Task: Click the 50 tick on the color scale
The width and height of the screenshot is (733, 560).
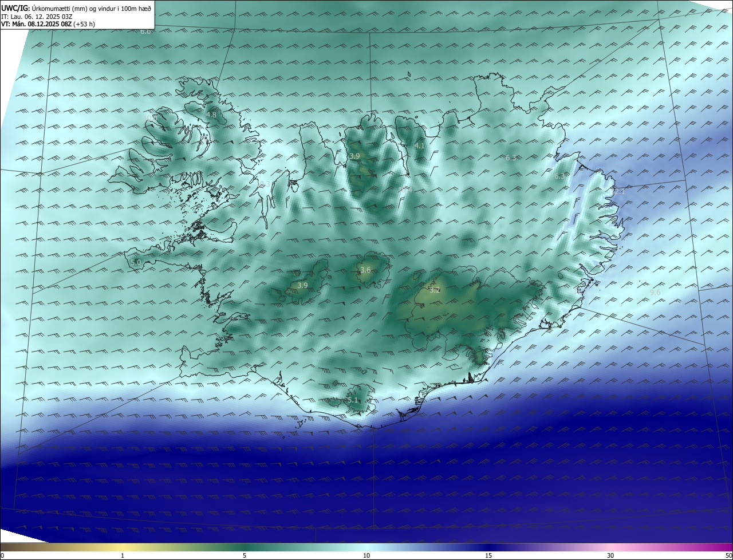Action: [728, 555]
